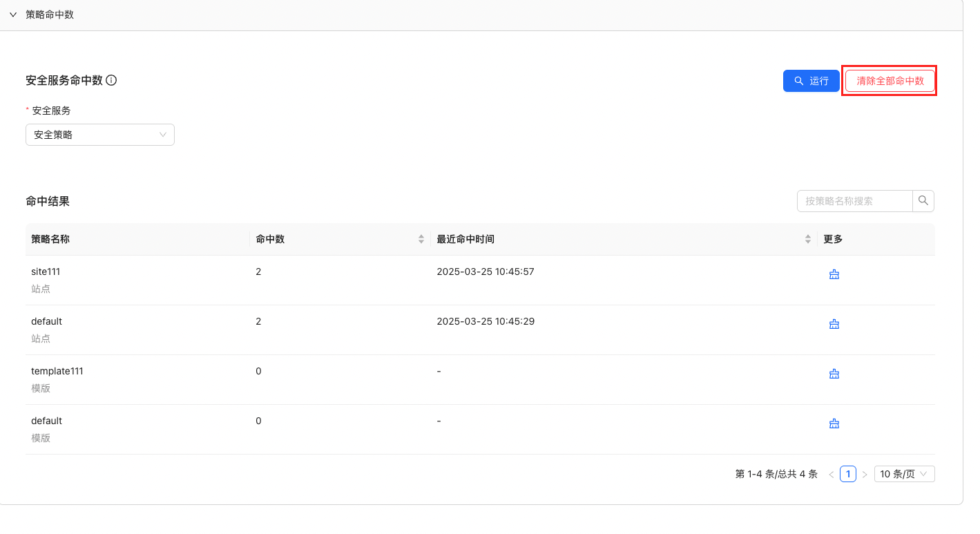Clear hit count for site111 row
Screen dimensions: 980x534
click(834, 274)
